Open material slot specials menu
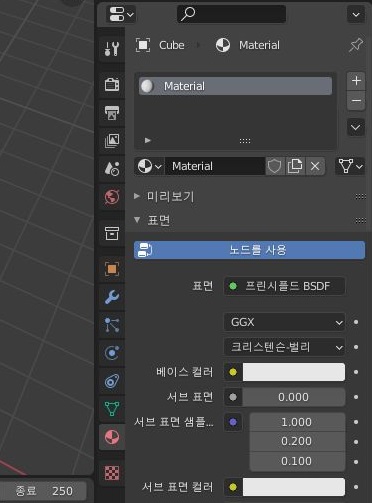372x503 pixels. [356, 127]
